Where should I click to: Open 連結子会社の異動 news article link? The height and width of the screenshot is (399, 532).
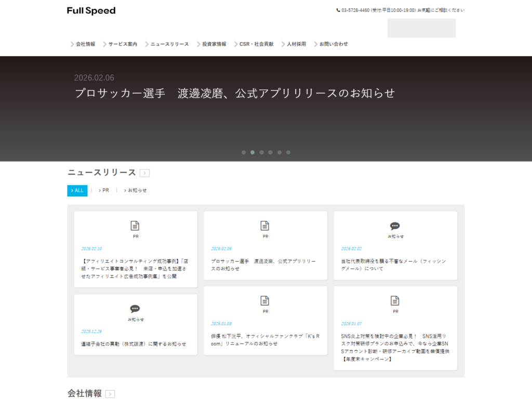(x=134, y=344)
